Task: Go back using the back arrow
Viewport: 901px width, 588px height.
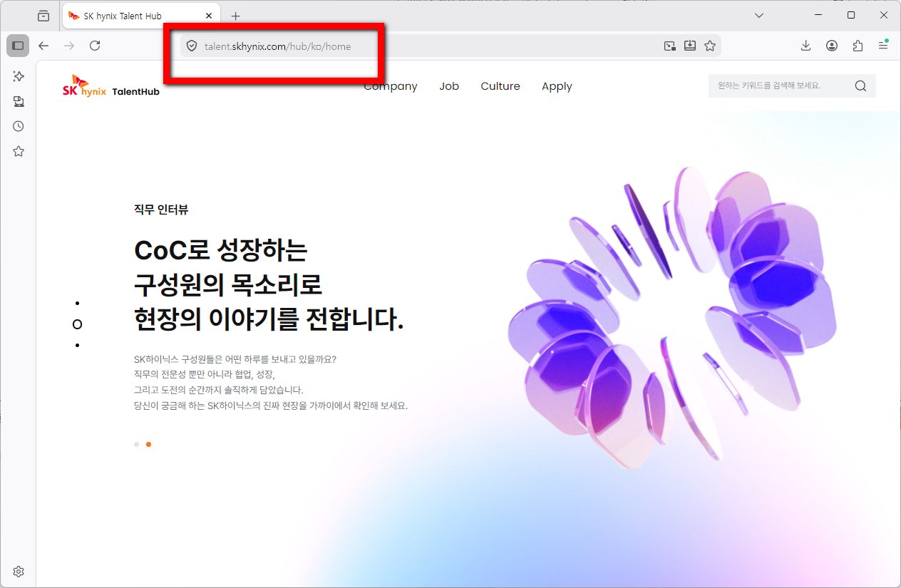Action: click(43, 46)
